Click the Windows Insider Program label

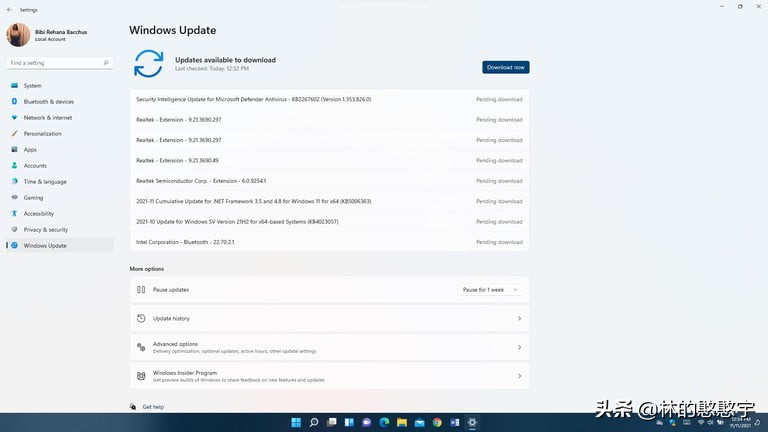tap(185, 373)
